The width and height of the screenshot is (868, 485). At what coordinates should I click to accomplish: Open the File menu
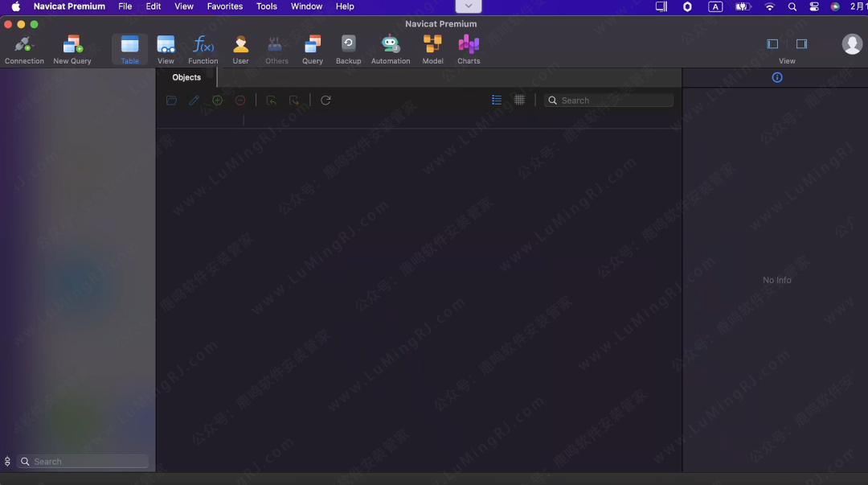125,6
